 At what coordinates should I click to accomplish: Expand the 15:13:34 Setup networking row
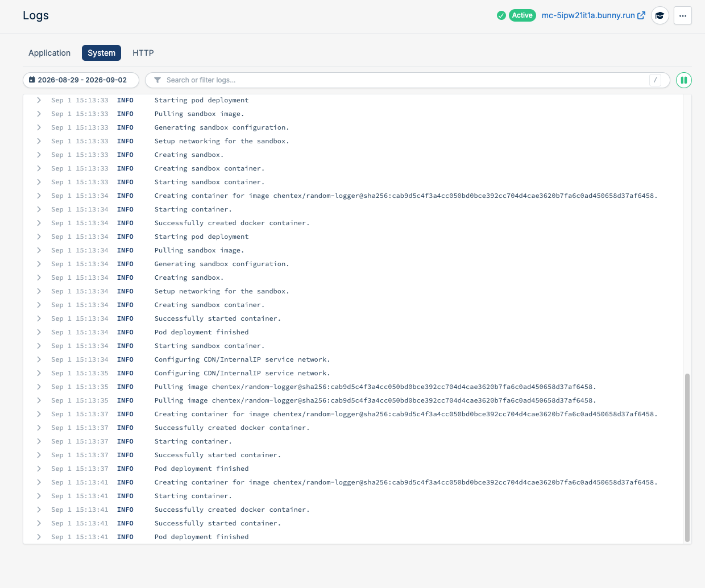coord(39,291)
